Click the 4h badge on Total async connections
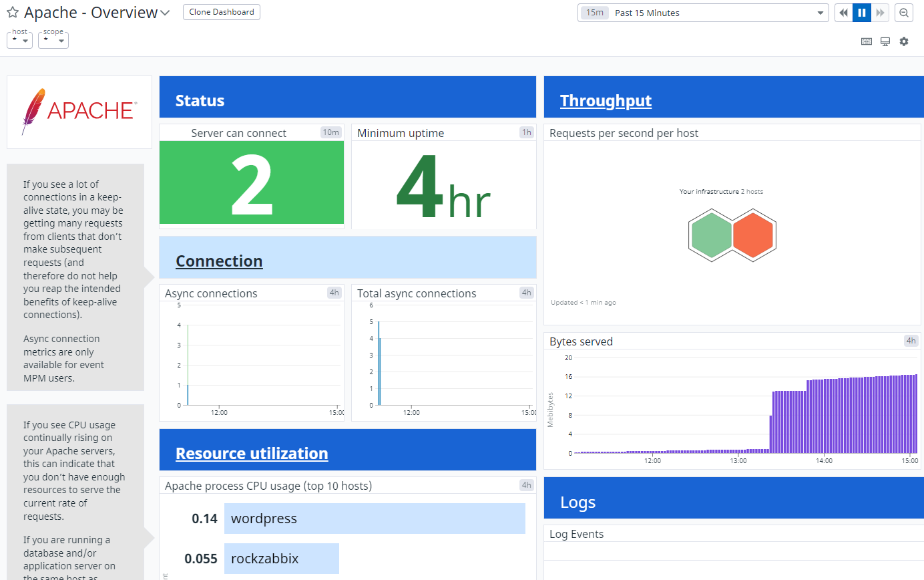 click(x=527, y=293)
